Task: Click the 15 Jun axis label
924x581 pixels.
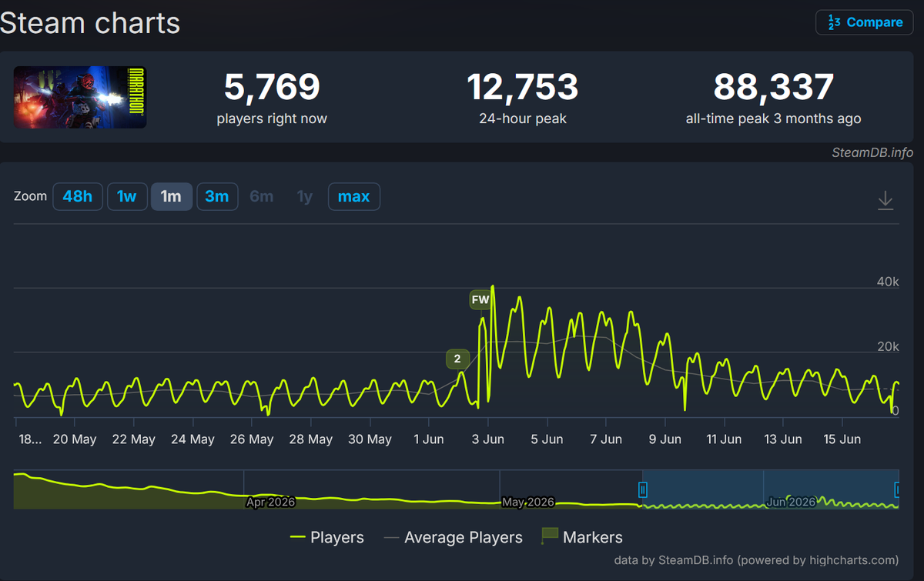Action: click(842, 439)
